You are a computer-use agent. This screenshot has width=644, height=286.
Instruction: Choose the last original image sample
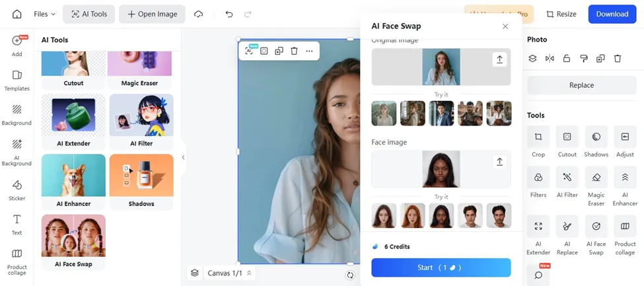click(x=499, y=114)
